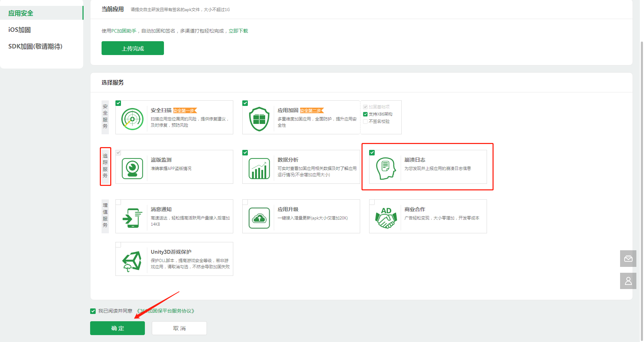This screenshot has width=644, height=342.
Task: Click the 安全扫描 radar icon
Action: pos(132,119)
